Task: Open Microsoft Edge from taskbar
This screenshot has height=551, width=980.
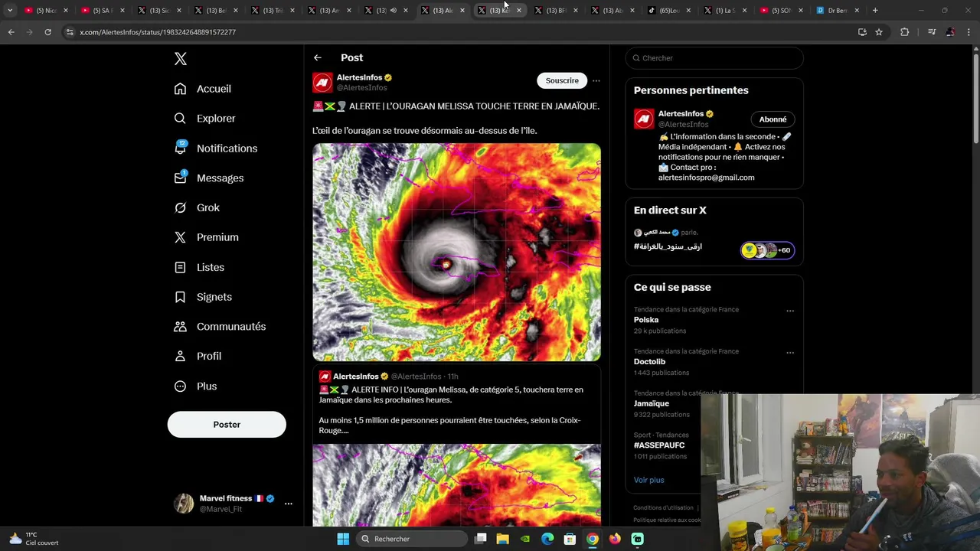Action: pos(547,539)
